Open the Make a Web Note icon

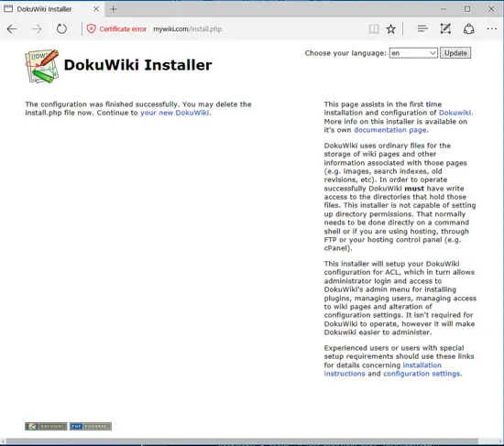(x=445, y=29)
